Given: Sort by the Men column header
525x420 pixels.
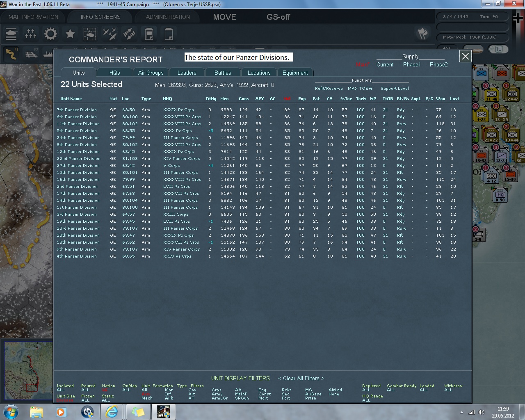Looking at the screenshot, I should [224, 98].
